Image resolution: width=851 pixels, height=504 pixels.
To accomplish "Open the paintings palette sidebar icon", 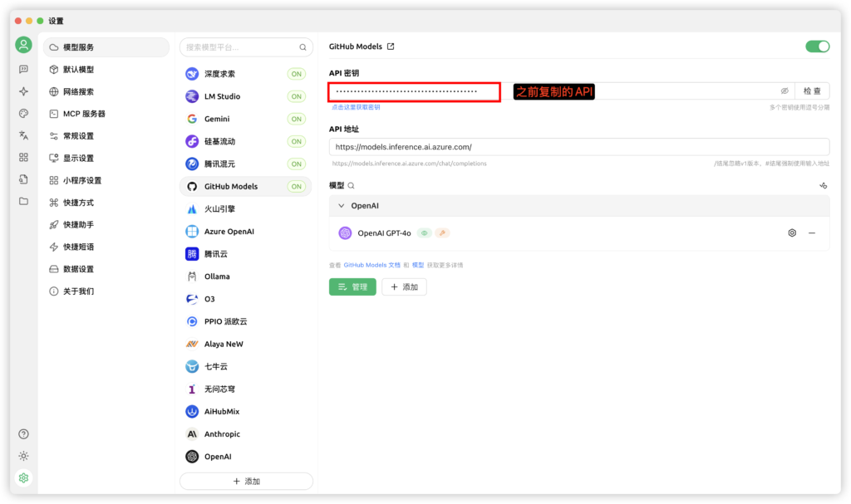I will pyautogui.click(x=23, y=114).
